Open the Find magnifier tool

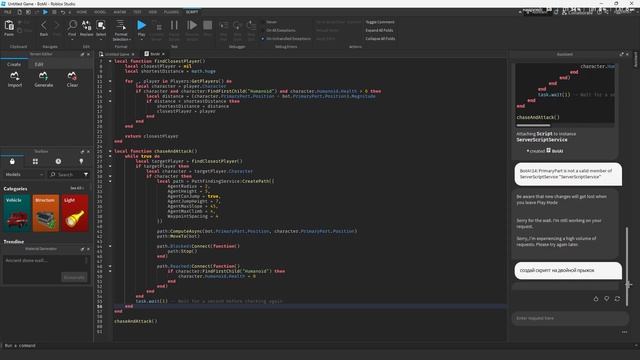(72, 25)
